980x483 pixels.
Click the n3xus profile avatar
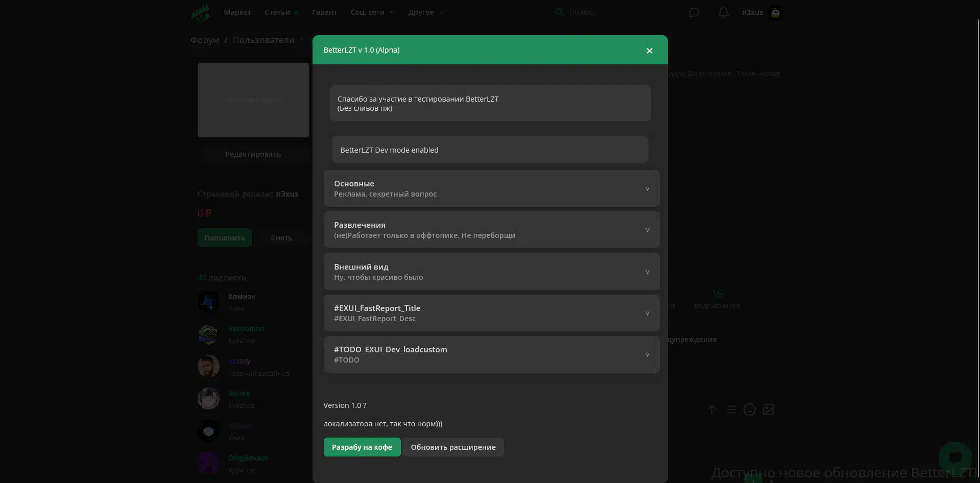click(x=776, y=13)
